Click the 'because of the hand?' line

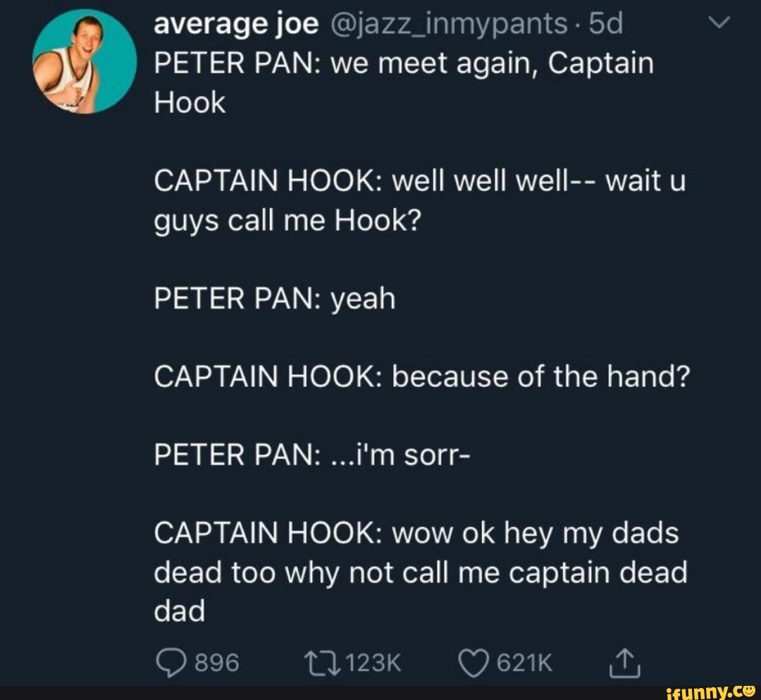coord(540,376)
